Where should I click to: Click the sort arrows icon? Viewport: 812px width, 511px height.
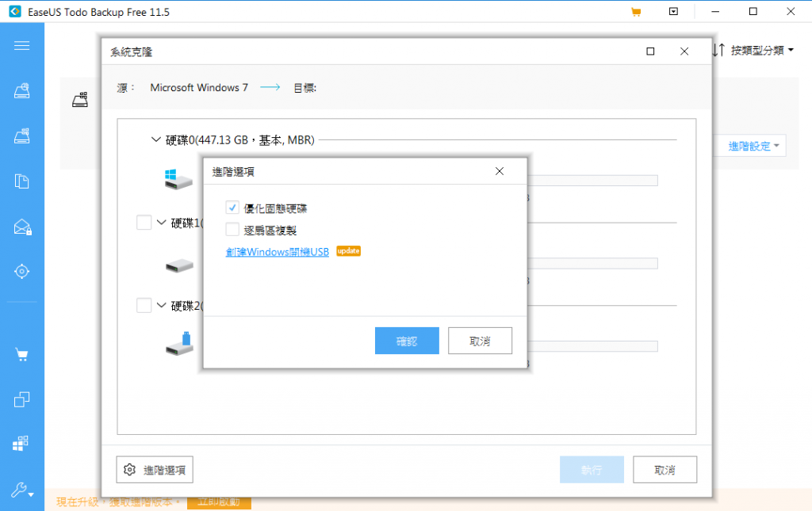pos(718,50)
